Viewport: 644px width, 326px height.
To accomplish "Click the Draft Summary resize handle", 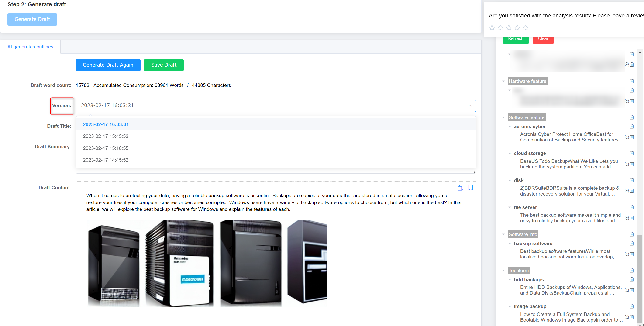I will coord(474,172).
